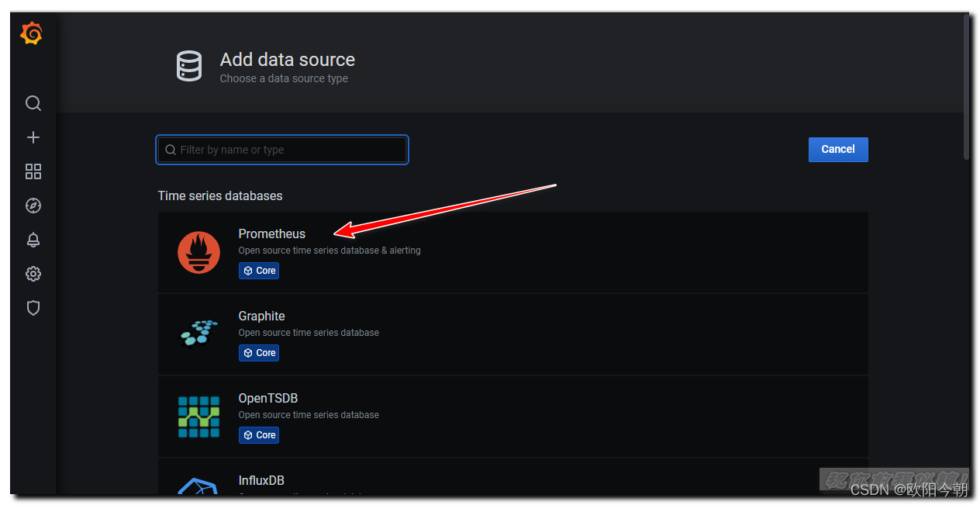The image size is (980, 505).
Task: Click the Create plus icon
Action: click(33, 137)
